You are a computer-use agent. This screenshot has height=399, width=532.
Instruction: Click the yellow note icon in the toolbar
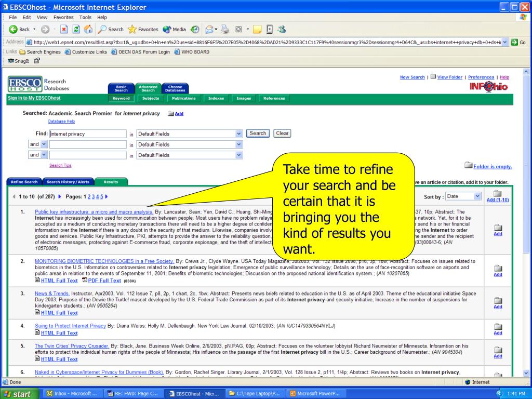(257, 30)
